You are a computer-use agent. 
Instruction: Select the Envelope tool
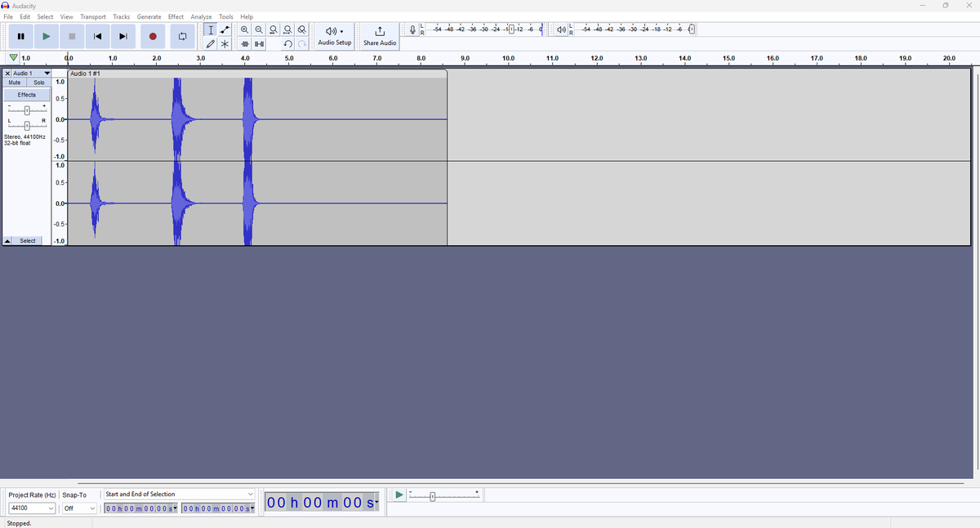coord(225,29)
